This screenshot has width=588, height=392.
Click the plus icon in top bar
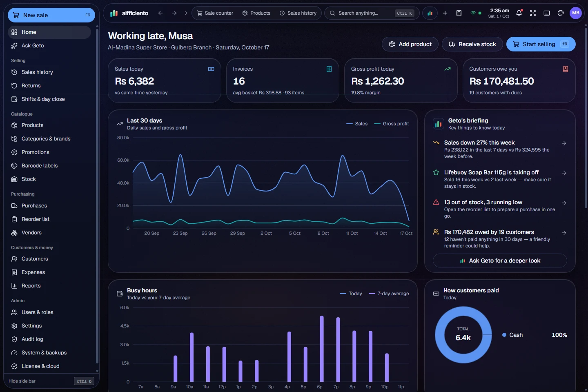pos(445,13)
